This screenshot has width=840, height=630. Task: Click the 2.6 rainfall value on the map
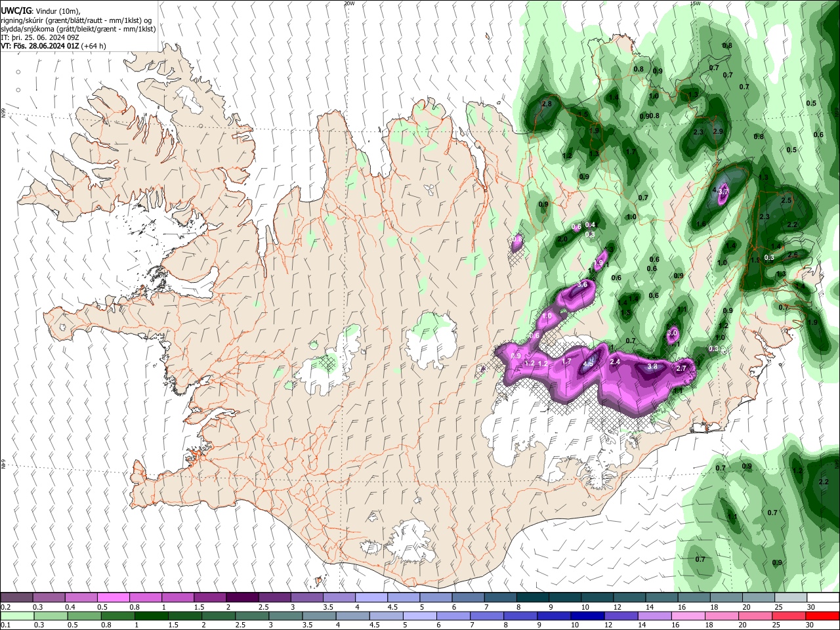coord(792,255)
